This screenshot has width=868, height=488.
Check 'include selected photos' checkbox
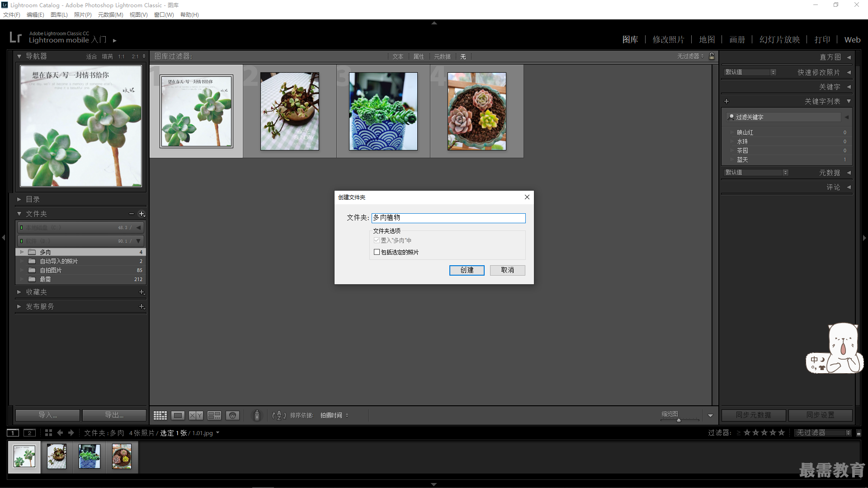pos(377,252)
